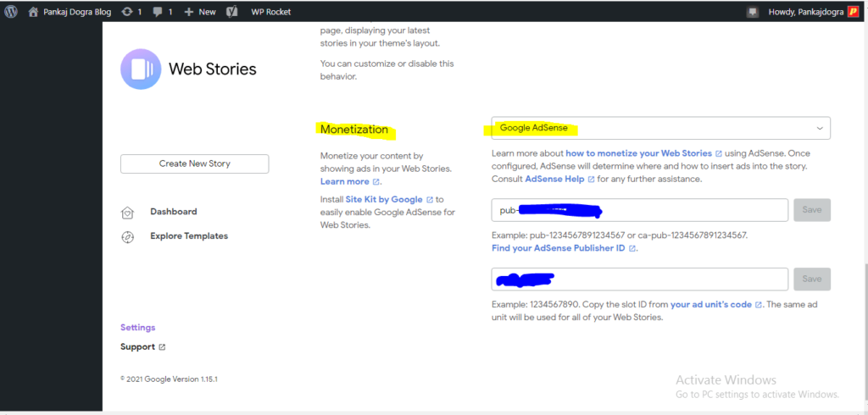Image resolution: width=868 pixels, height=415 pixels.
Task: Click the external icon after Find your AdSense Publisher ID
Action: 632,248
